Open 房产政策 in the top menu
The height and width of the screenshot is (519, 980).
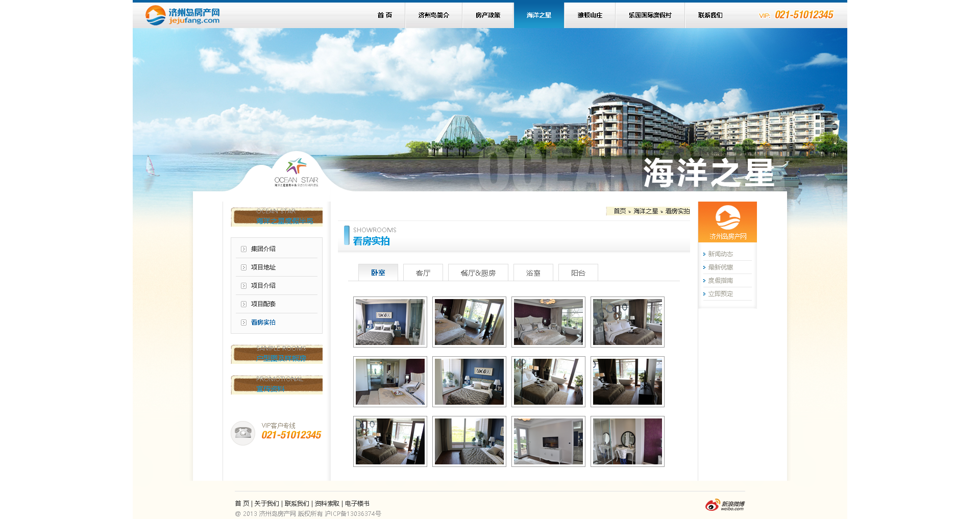click(487, 15)
